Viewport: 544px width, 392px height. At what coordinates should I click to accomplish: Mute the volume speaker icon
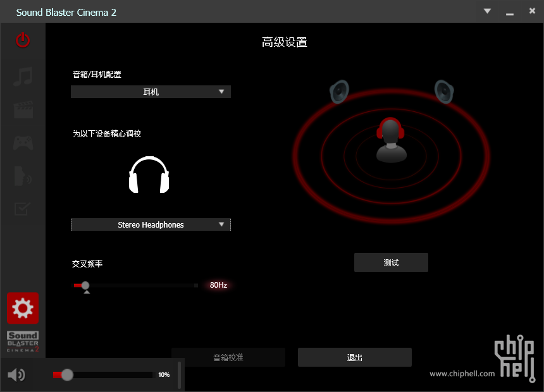(16, 375)
